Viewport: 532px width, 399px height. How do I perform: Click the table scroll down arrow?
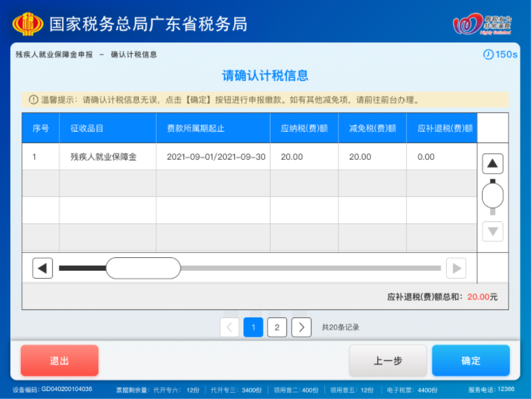coord(493,231)
